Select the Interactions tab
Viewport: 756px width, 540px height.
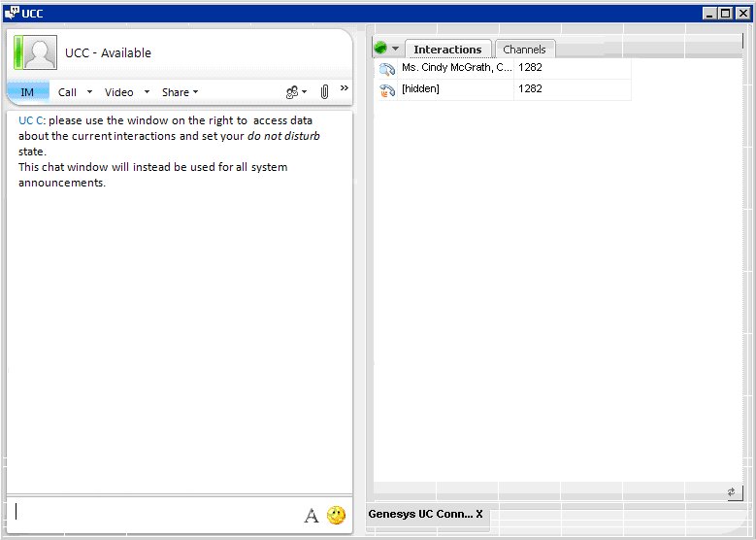click(x=447, y=50)
